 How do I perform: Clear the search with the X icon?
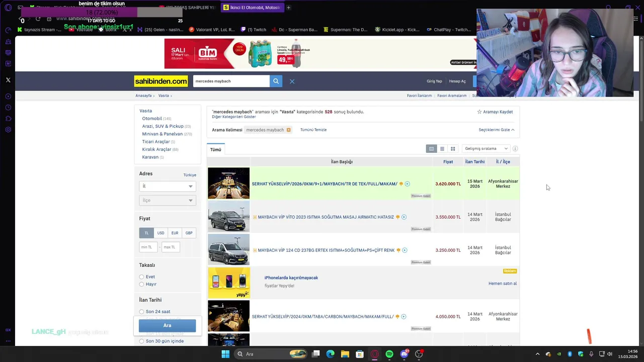point(292,81)
